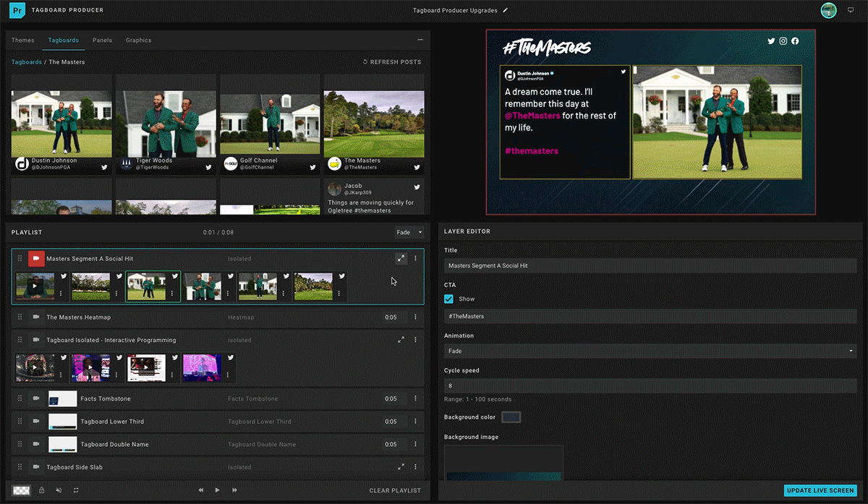868x504 pixels.
Task: Toggle camera icon on Tagboard Lower Third
Action: coord(36,422)
